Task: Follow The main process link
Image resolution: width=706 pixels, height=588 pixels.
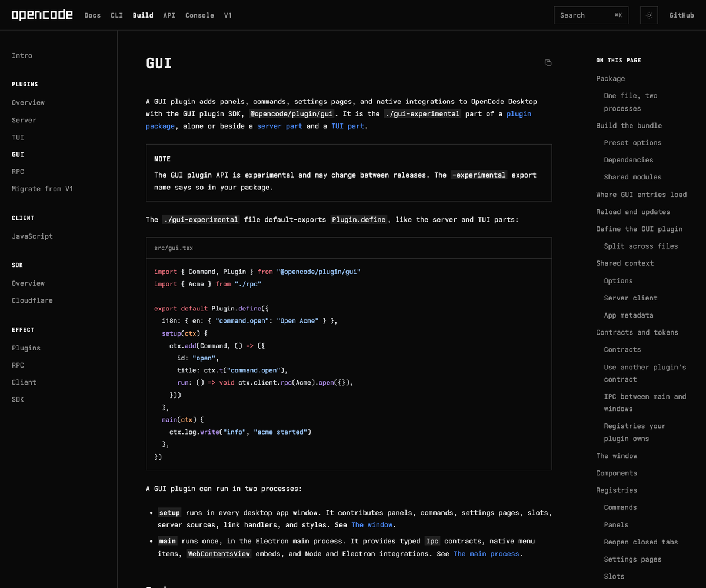Action: pos(486,554)
